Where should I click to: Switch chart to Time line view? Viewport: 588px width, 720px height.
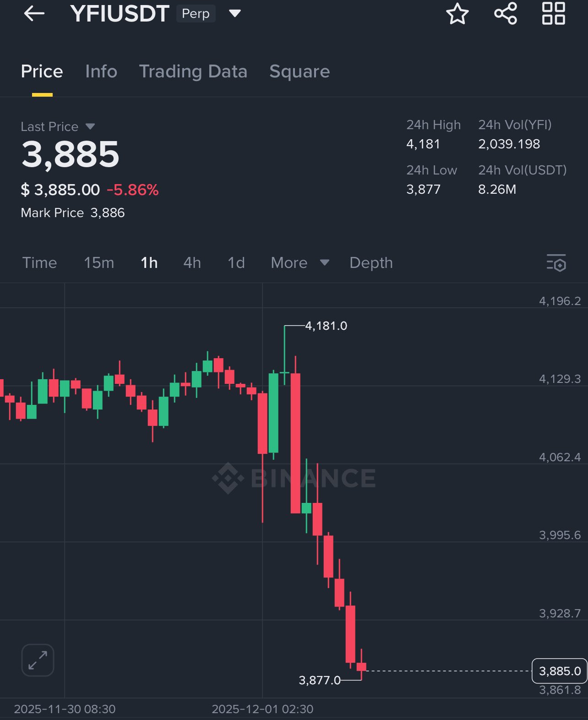click(x=40, y=263)
